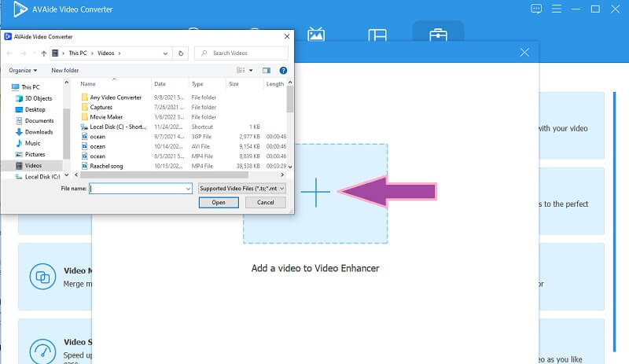The height and width of the screenshot is (364, 629).
Task: Go forward in file dialog navigation
Action: [23, 53]
